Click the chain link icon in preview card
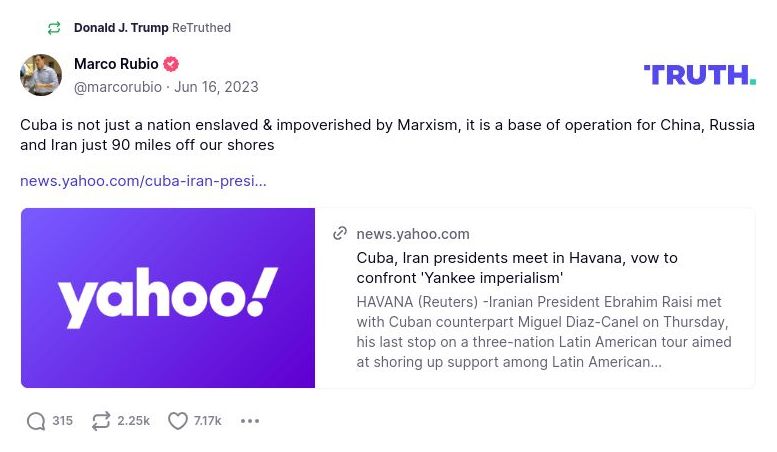Image resolution: width=777 pixels, height=452 pixels. tap(340, 233)
